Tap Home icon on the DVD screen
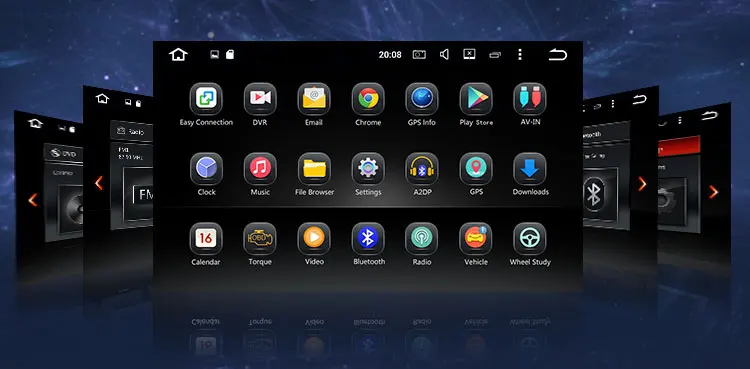Image resolution: width=750 pixels, height=369 pixels. [x=35, y=123]
